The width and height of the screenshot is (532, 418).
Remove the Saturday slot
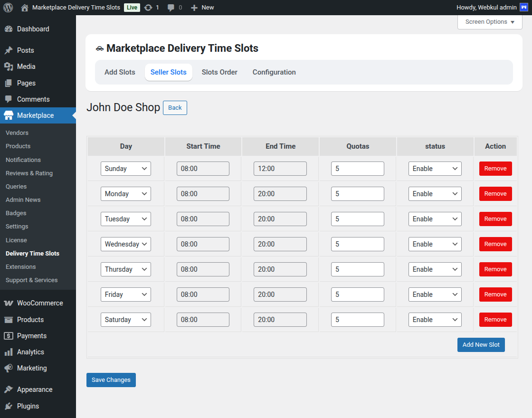(x=495, y=320)
